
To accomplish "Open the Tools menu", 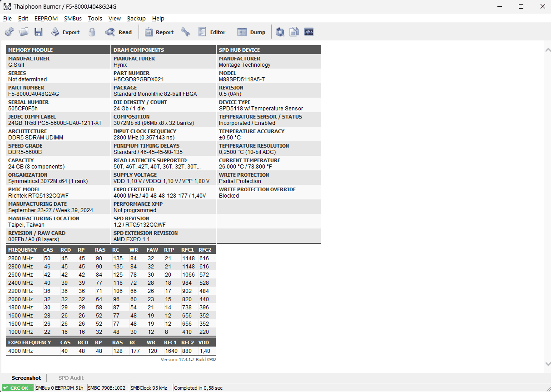I will point(95,19).
